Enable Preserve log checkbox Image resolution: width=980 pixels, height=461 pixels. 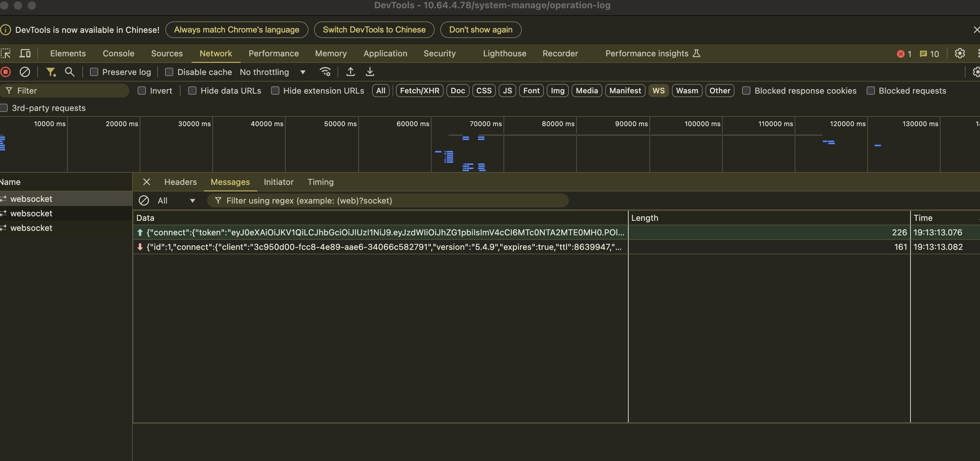pos(94,72)
